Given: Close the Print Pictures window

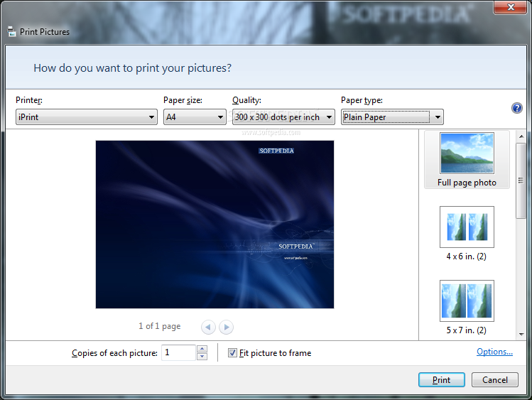Looking at the screenshot, I should pos(511,8).
